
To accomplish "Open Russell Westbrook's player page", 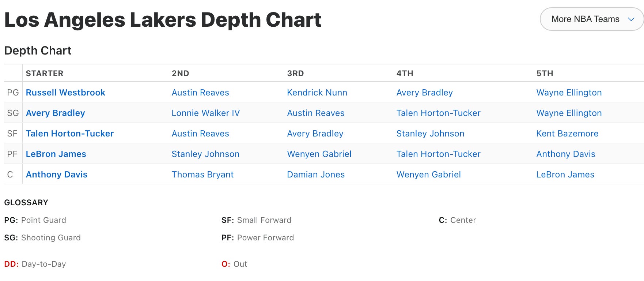I will click(x=65, y=93).
